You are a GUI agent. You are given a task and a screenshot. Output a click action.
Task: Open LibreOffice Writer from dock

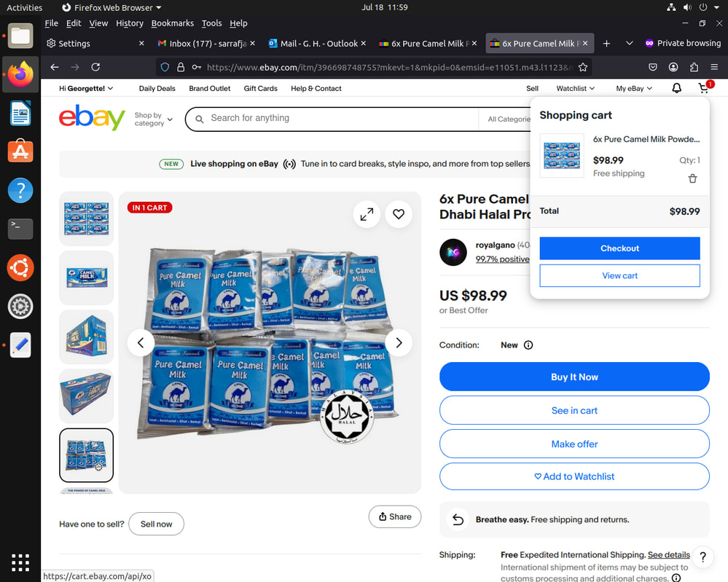(20, 113)
